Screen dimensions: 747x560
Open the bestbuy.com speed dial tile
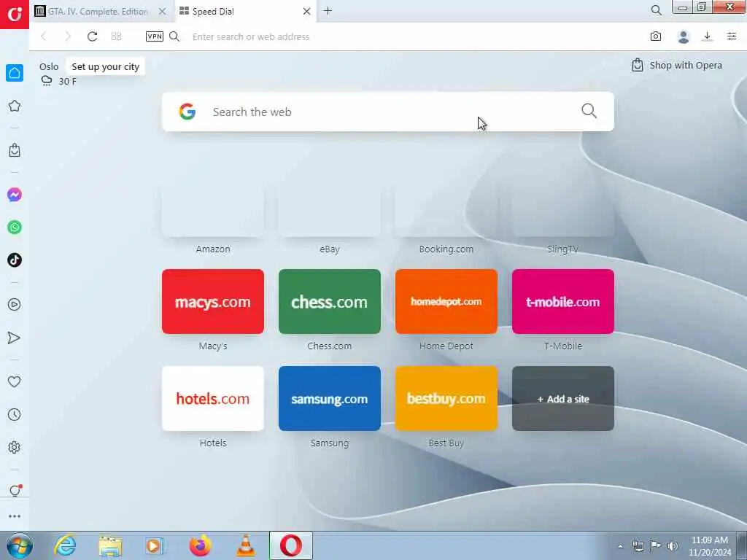click(x=446, y=399)
